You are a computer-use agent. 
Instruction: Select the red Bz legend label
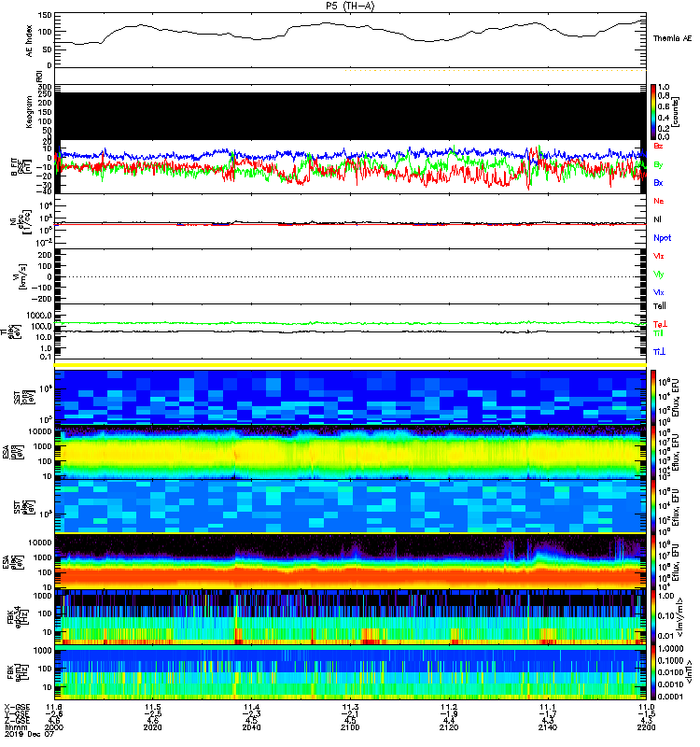[658, 147]
